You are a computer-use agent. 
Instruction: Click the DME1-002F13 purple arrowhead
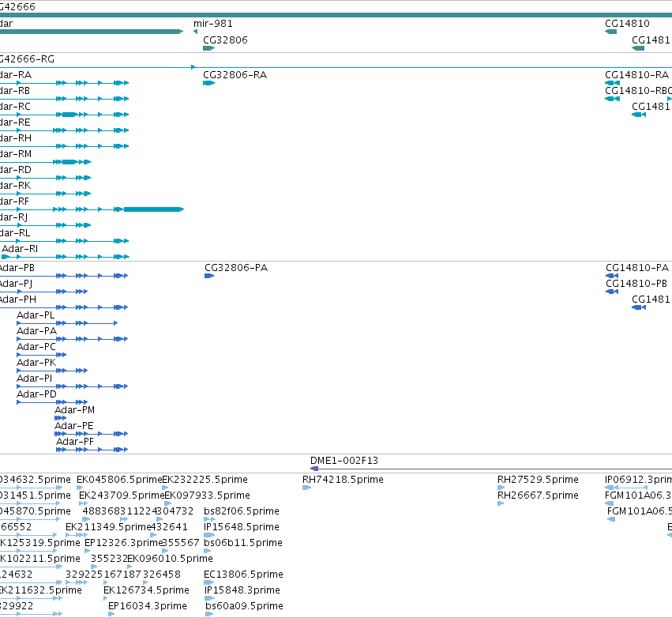(314, 469)
